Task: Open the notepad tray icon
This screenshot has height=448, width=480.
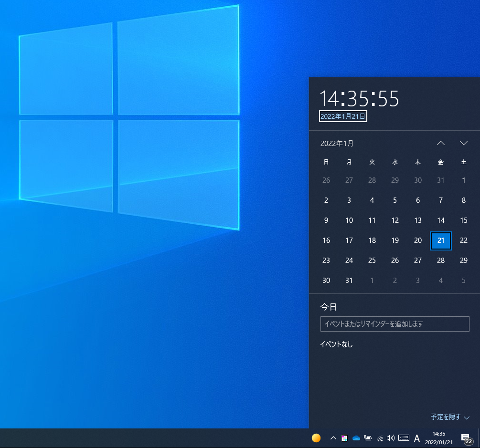Action: point(344,438)
